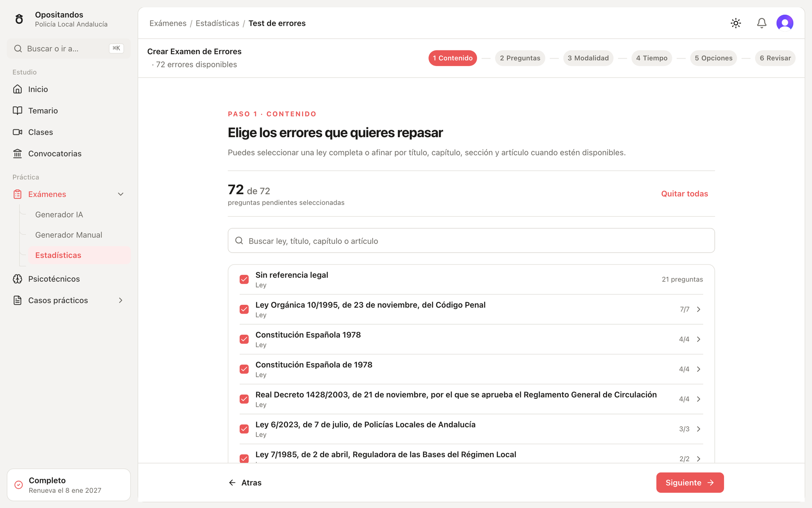This screenshot has height=508, width=812.
Task: Uncheck Ley Orgánica 10/1995 Código Penal
Action: (x=244, y=309)
